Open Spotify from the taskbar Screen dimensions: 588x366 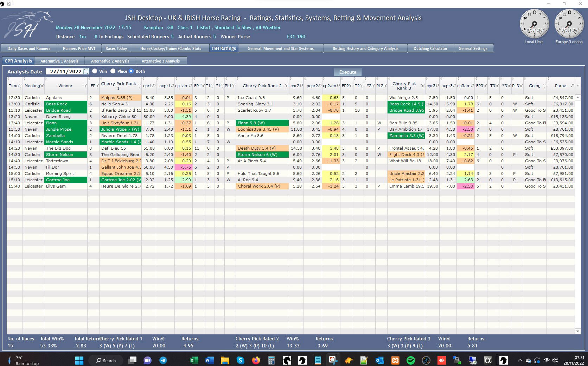click(x=410, y=360)
